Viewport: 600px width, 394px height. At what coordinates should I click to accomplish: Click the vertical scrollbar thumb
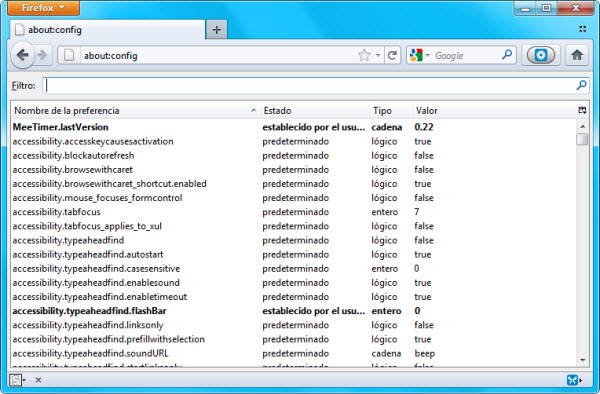tap(582, 139)
